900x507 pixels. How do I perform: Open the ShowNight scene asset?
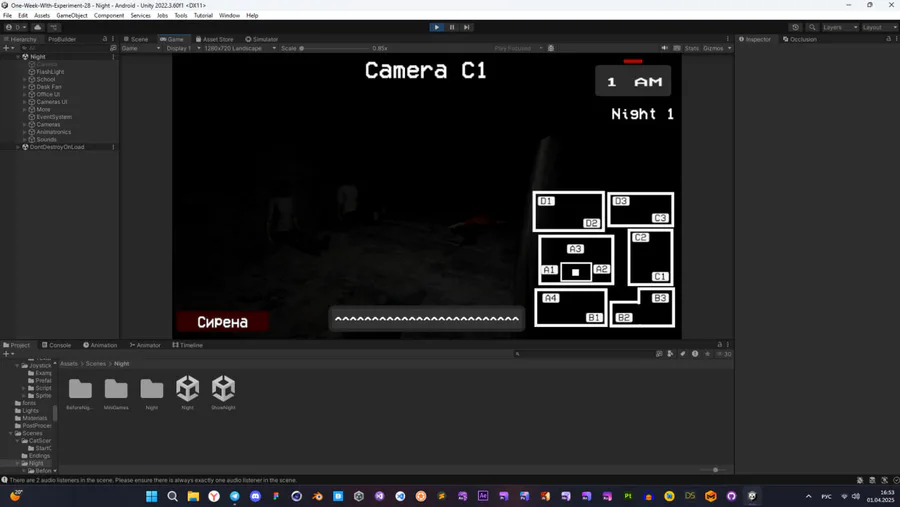click(x=223, y=393)
